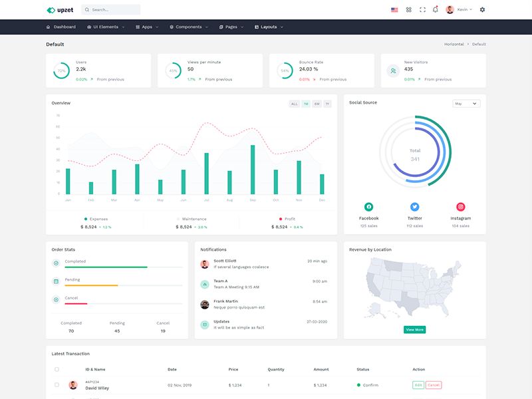Click Frank Martin's notification avatar
532x399 pixels.
pos(205,305)
